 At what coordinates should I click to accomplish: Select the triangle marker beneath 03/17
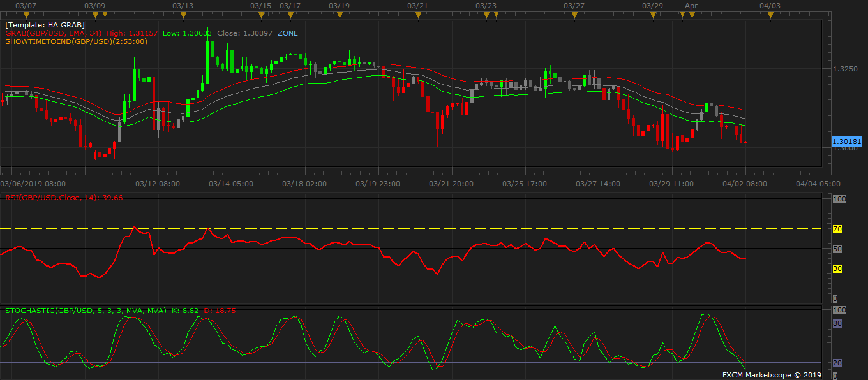[283, 15]
